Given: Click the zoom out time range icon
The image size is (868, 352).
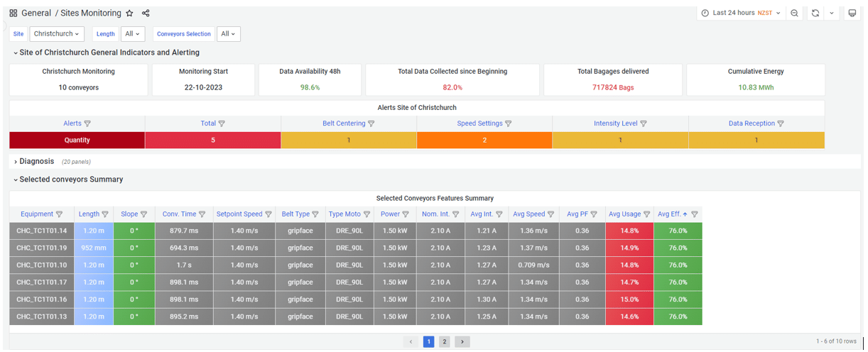Looking at the screenshot, I should tap(795, 13).
